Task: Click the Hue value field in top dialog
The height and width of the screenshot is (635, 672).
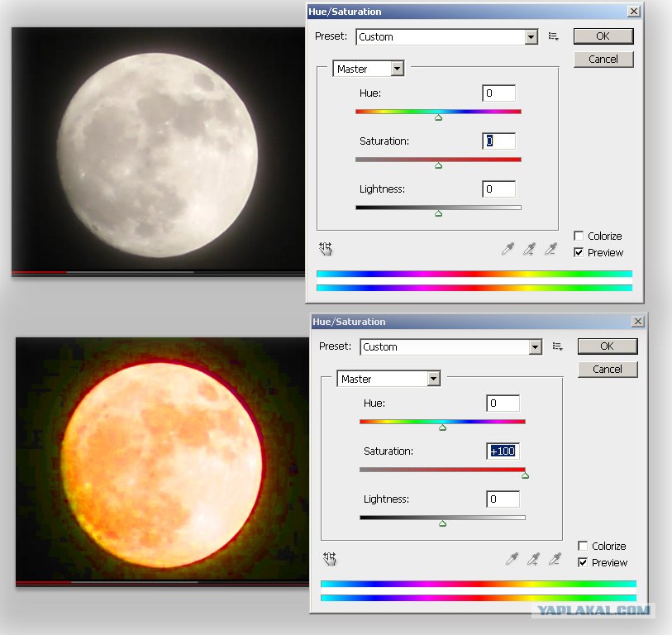Action: click(499, 93)
